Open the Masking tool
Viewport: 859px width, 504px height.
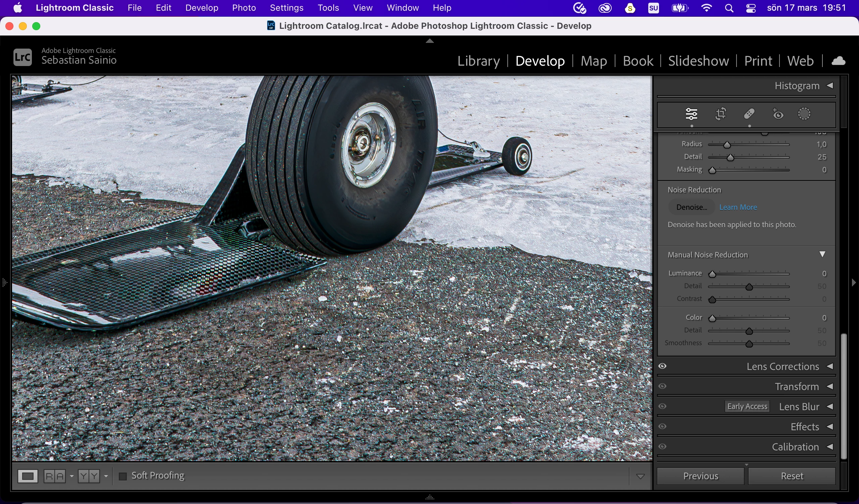pyautogui.click(x=804, y=114)
